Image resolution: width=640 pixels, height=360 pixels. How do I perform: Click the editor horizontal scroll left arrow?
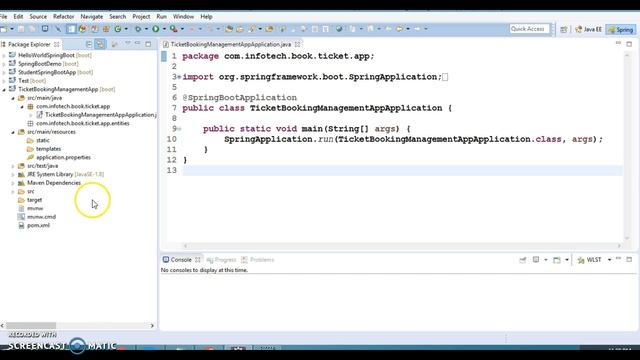(185, 246)
